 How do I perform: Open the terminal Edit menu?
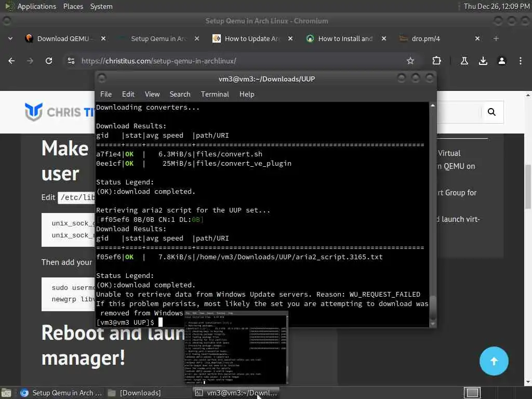(x=128, y=95)
